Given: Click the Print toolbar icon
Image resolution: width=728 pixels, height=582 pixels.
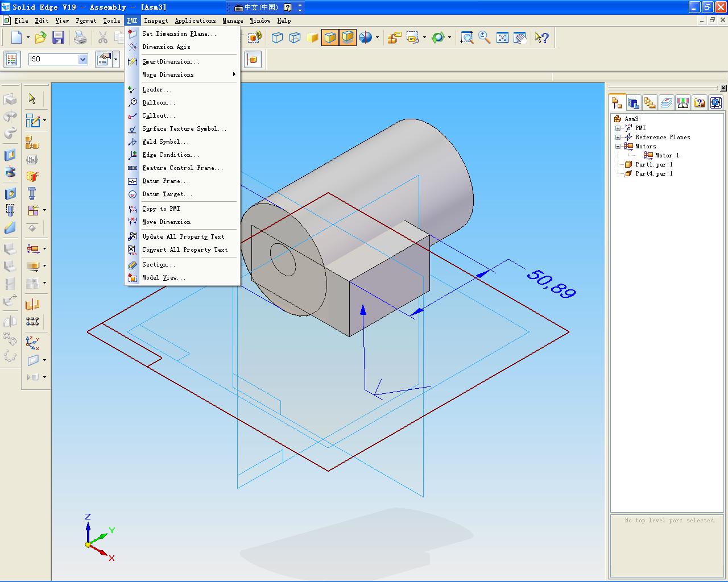Looking at the screenshot, I should click(80, 38).
